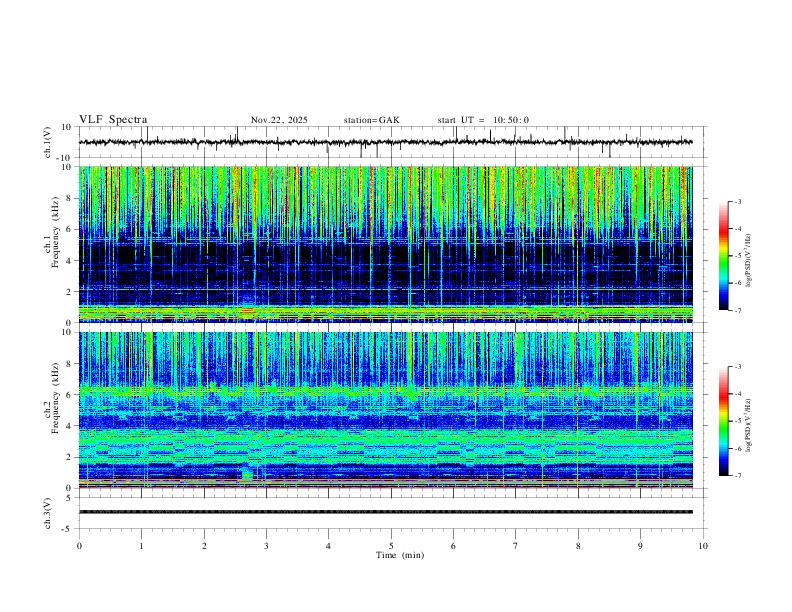Click the log(PSD) label beside ch.2 color bar
Screen dimensions: 792x612
point(748,425)
